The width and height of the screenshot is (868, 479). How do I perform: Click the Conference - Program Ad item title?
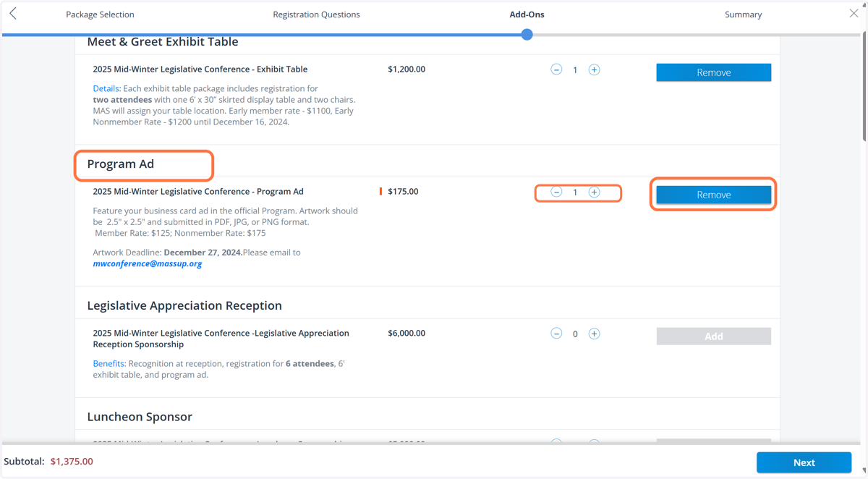coord(198,192)
